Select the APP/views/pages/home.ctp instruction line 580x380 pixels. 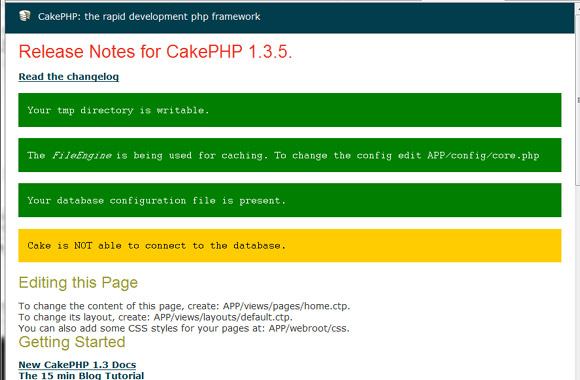[x=184, y=306]
